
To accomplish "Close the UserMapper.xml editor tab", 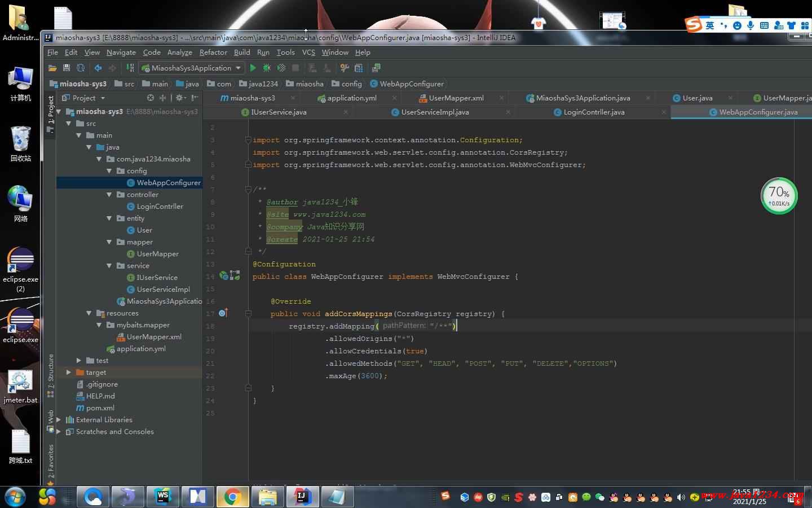I will (501, 98).
